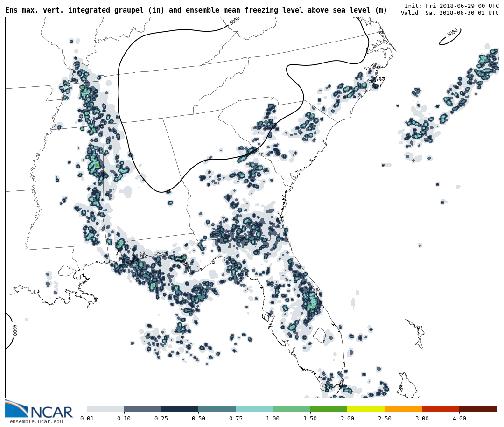Screen dimensions: 504x427
Task: Click the NCAR logo
Action: point(39,410)
